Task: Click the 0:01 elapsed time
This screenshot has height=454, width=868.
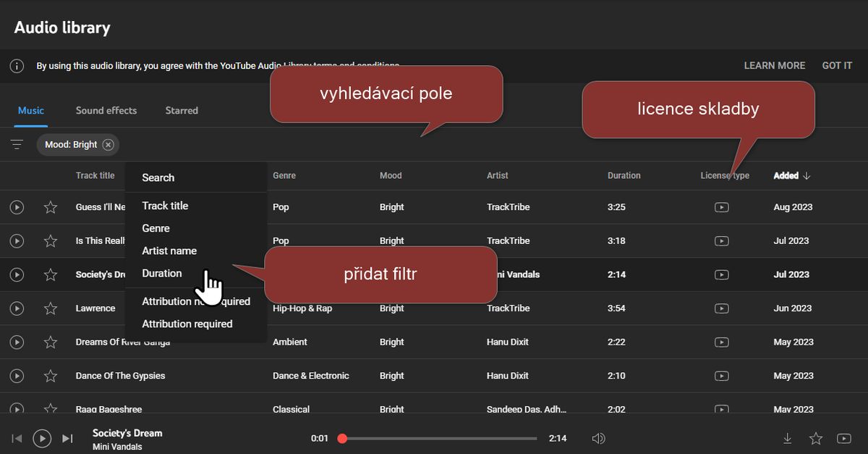Action: click(x=320, y=438)
